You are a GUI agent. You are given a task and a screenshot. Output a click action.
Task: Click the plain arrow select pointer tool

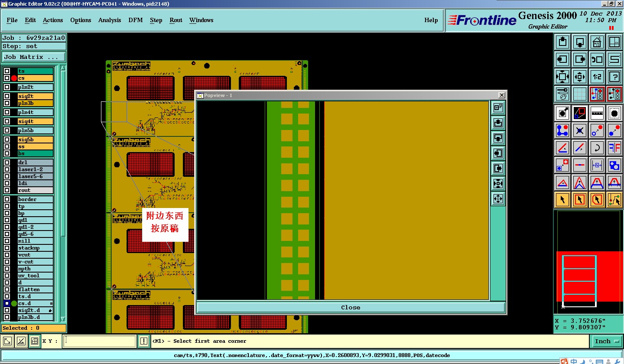point(562,200)
